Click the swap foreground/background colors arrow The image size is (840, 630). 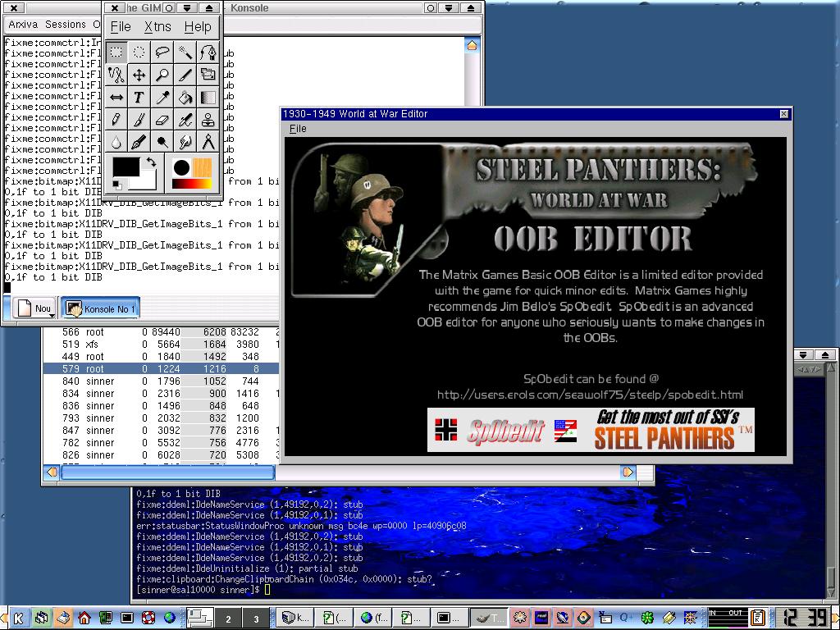pyautogui.click(x=151, y=162)
